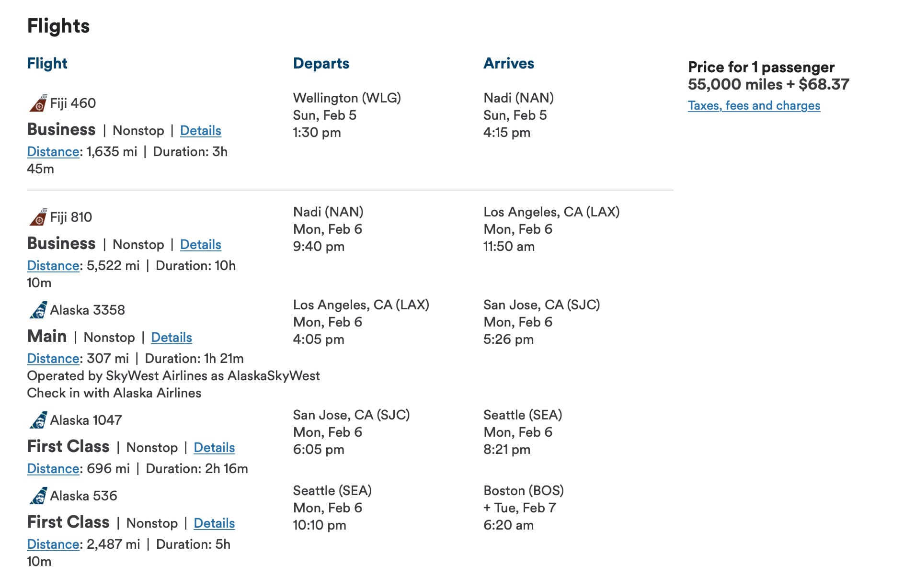Viewport: 904px width, 588px height.
Task: Click the Alaska Airlines logo beside Alaska 536
Action: point(38,496)
